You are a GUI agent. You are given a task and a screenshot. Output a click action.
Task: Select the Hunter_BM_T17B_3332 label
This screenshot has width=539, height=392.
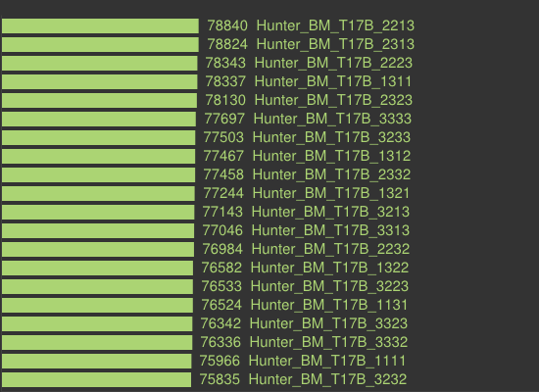[x=328, y=342]
